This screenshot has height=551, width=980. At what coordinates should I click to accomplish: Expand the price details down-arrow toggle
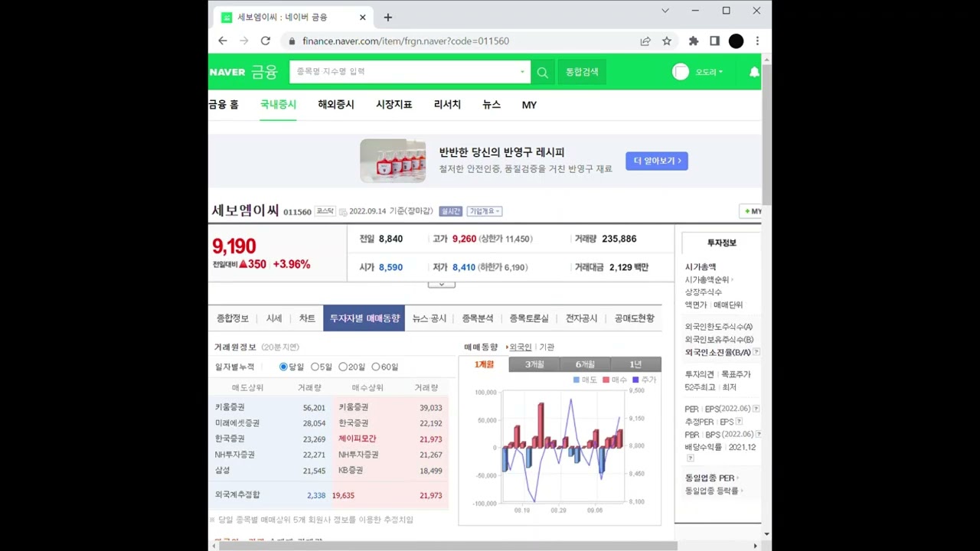[441, 285]
